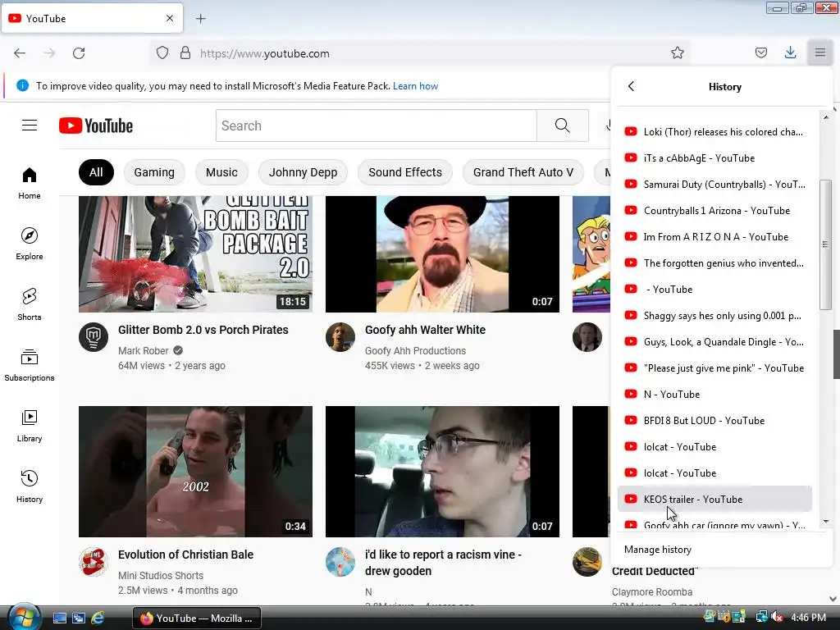The height and width of the screenshot is (630, 840).
Task: Open history entry Guys, Look, a Quandale Dingle
Action: coord(714,342)
